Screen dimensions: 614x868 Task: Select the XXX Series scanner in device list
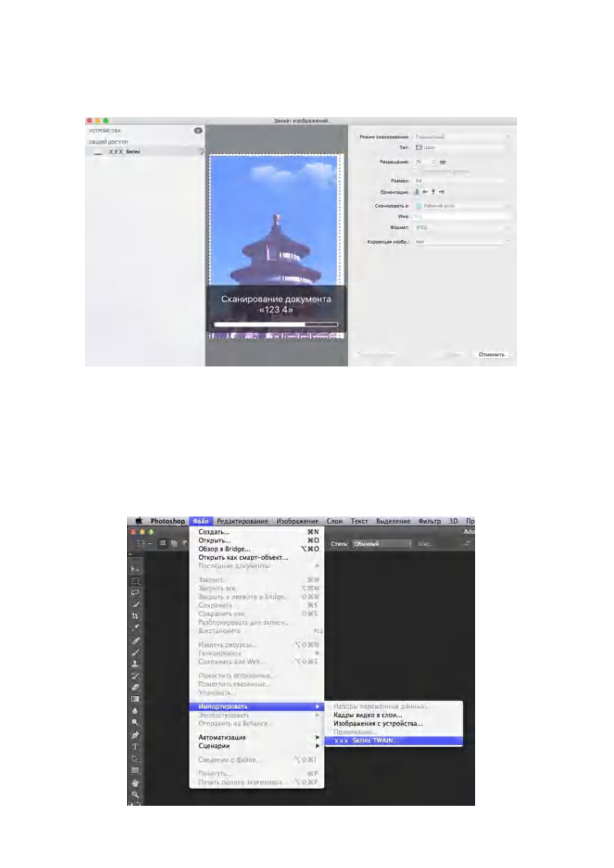(124, 152)
